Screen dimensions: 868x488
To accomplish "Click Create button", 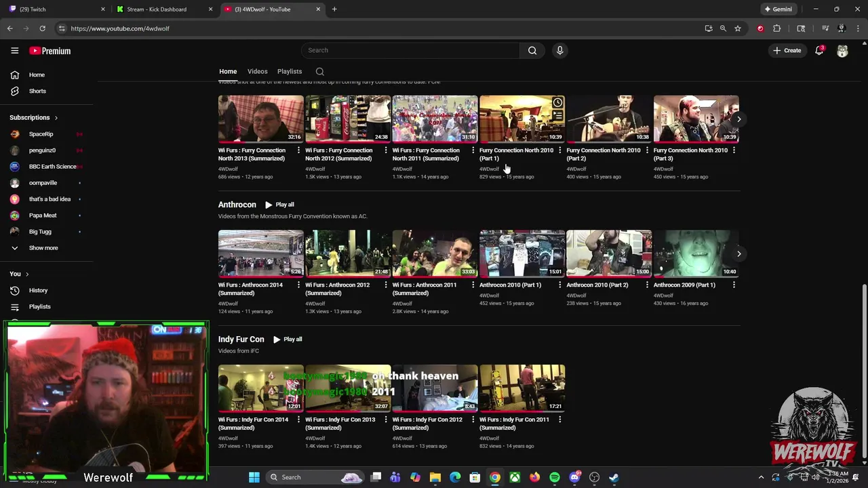I will tap(787, 50).
